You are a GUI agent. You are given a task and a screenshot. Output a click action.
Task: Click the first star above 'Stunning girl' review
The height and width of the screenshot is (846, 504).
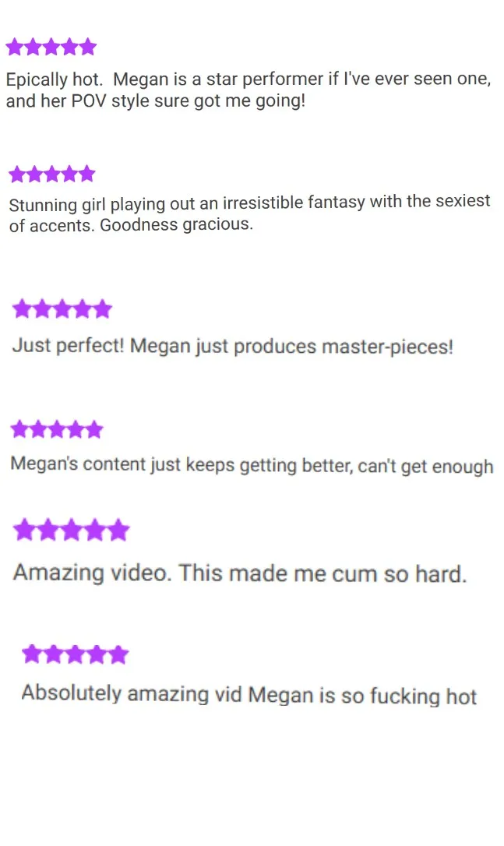(x=17, y=174)
